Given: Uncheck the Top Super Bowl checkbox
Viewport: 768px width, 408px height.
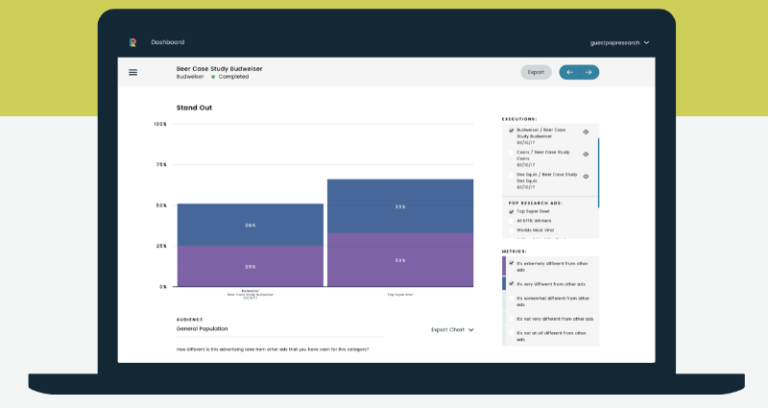Looking at the screenshot, I should (x=511, y=212).
